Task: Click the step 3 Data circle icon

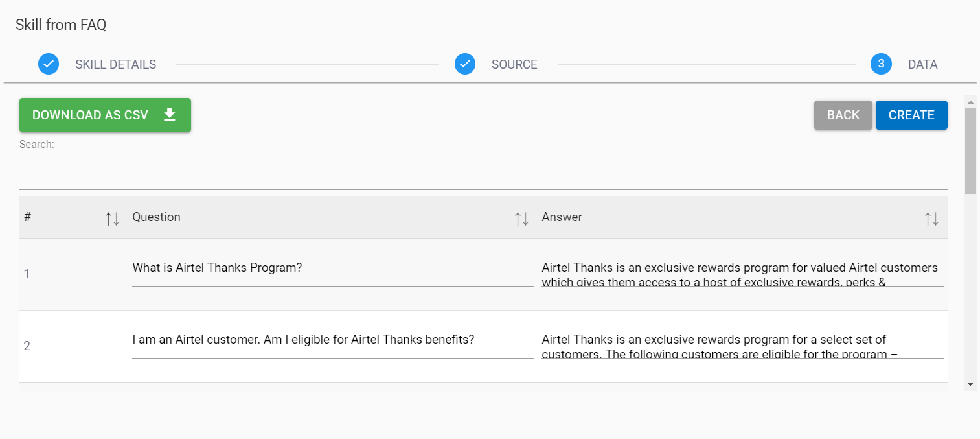Action: pyautogui.click(x=881, y=64)
